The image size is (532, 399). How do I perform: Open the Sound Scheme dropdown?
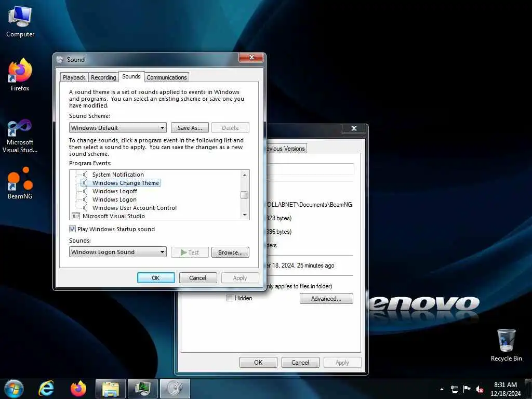coord(118,128)
